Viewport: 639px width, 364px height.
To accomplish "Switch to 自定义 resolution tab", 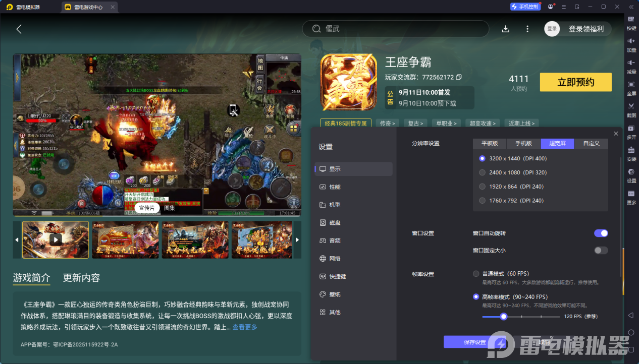I will [591, 144].
